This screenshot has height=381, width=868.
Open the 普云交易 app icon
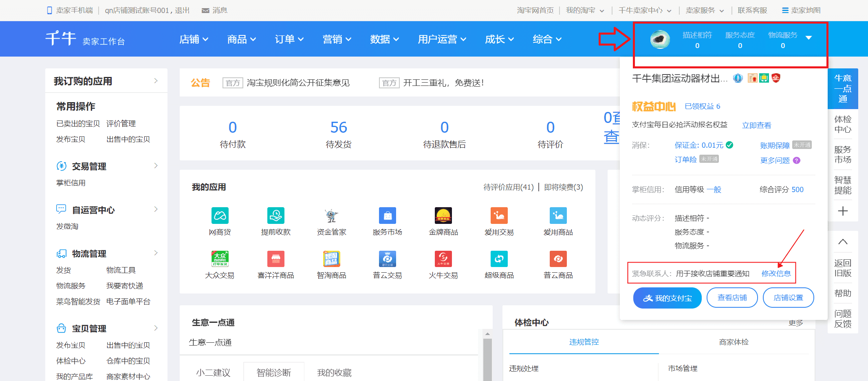pyautogui.click(x=388, y=259)
